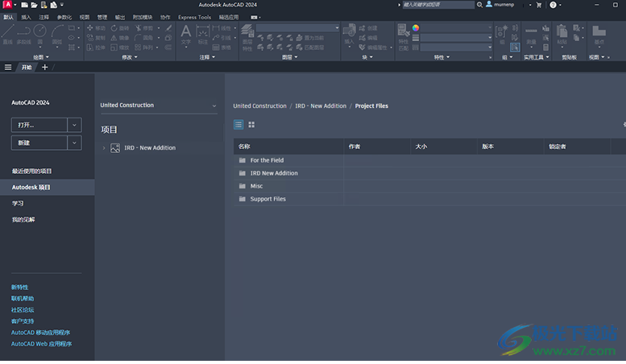
Task: Click the Open folder quick-access icon
Action: (34, 5)
